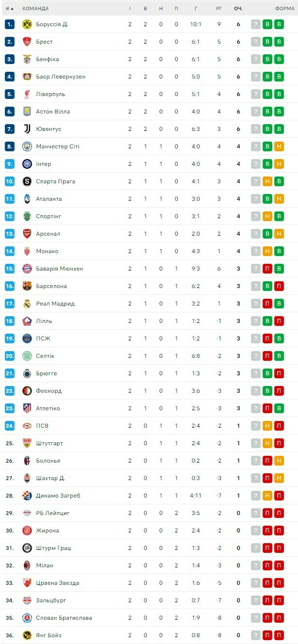Image resolution: width=298 pixels, height=644 pixels.
Task: Sort by the ОЧ. points column header
Action: (238, 8)
